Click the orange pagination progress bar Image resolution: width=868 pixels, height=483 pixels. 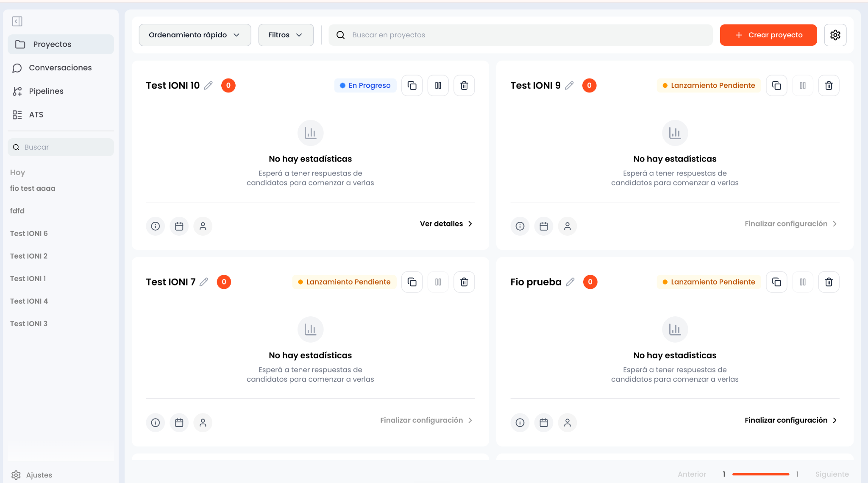(761, 474)
